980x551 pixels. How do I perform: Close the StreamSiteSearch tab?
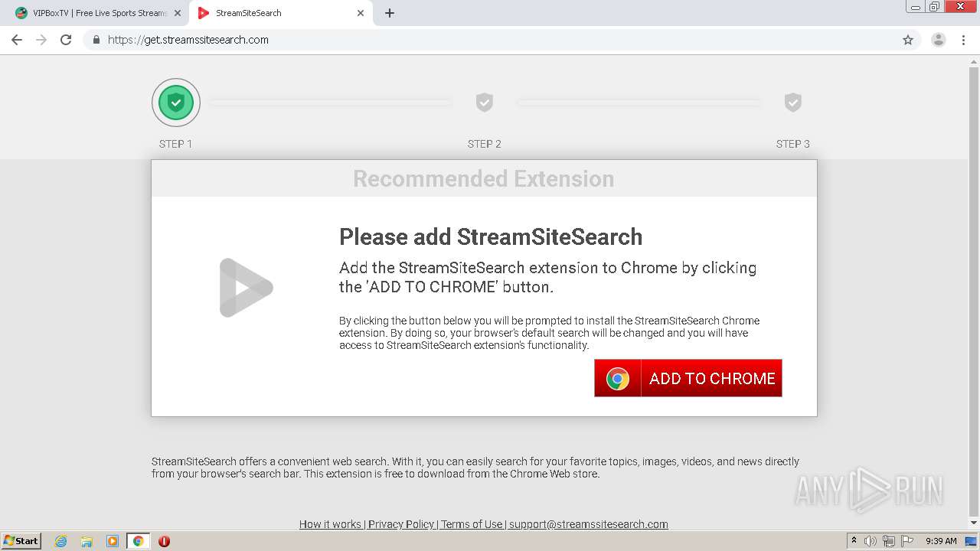click(x=361, y=13)
